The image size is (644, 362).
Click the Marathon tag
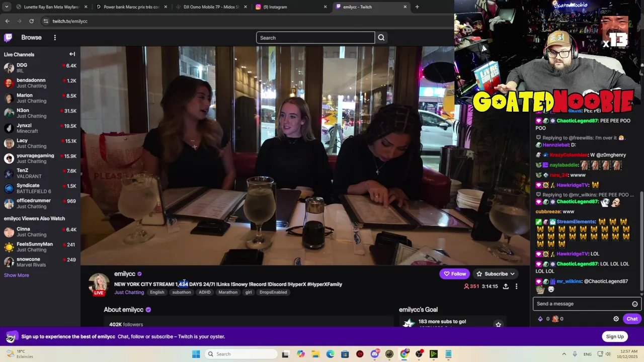[228, 292]
